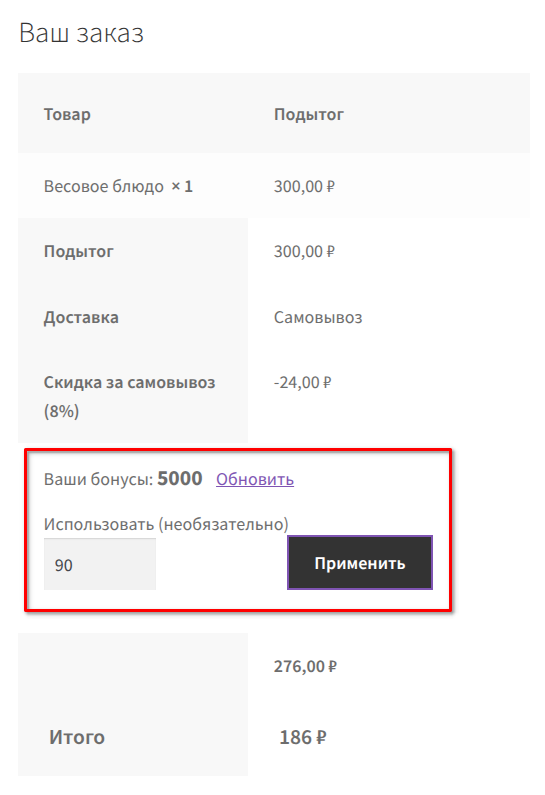
Task: Click the total value 186 ₽
Action: (303, 737)
